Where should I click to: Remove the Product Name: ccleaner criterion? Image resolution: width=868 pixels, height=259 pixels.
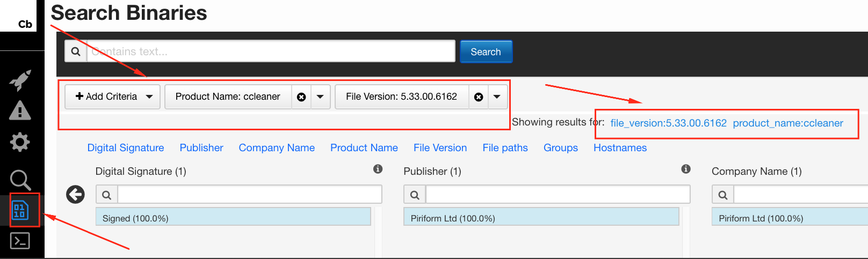click(301, 97)
